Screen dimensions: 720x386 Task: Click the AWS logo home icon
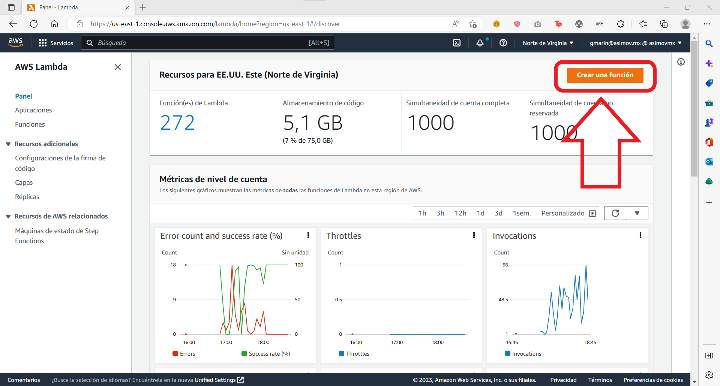[x=16, y=42]
